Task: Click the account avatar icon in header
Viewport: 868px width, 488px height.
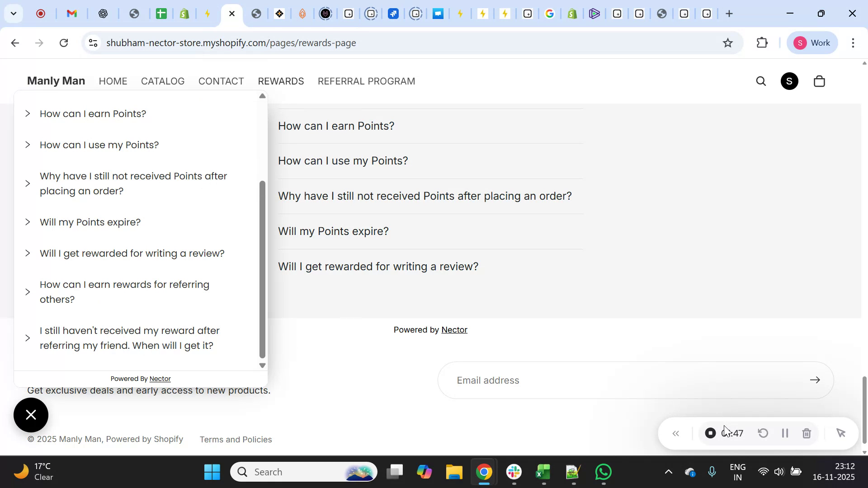Action: click(789, 81)
